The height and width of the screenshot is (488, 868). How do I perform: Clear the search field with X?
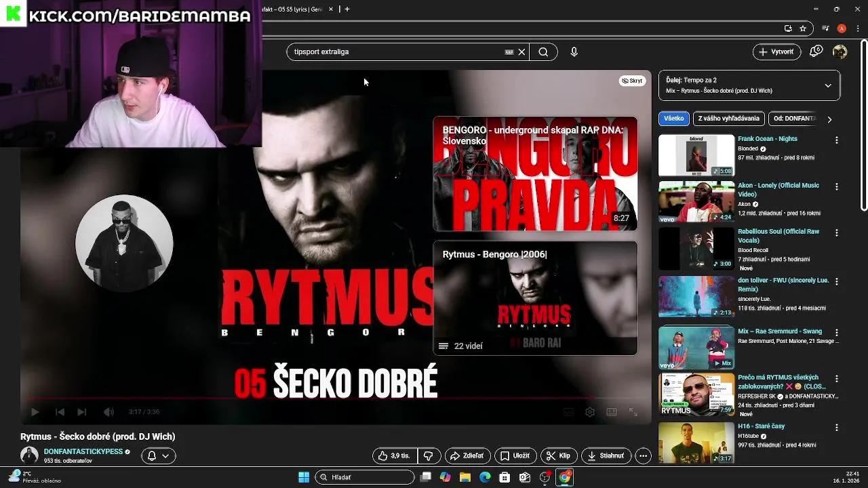tap(521, 52)
